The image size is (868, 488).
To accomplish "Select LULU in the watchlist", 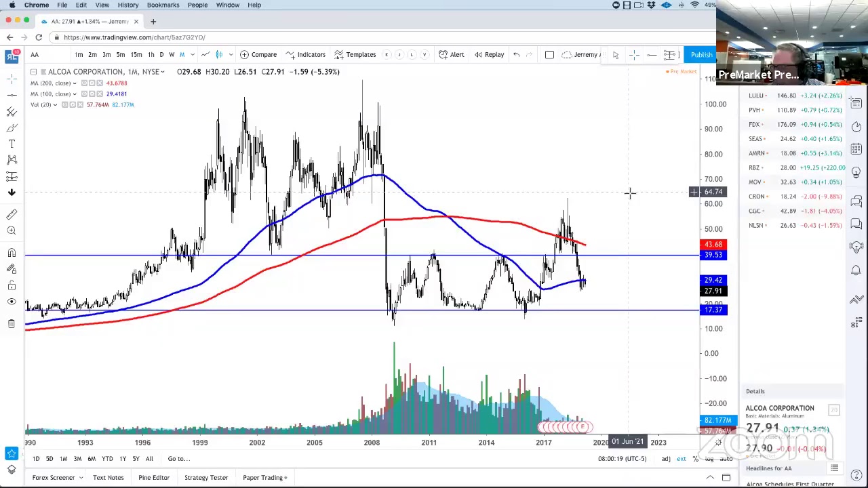I will [794, 96].
